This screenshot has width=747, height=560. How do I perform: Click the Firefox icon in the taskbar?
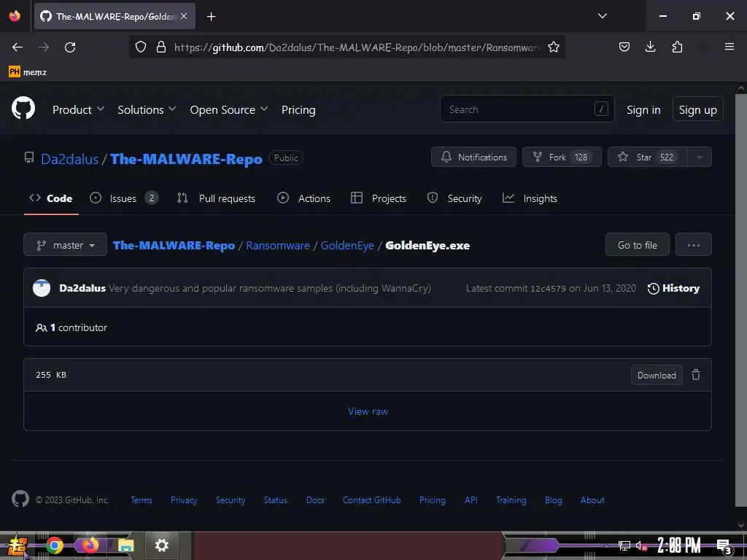pos(90,545)
